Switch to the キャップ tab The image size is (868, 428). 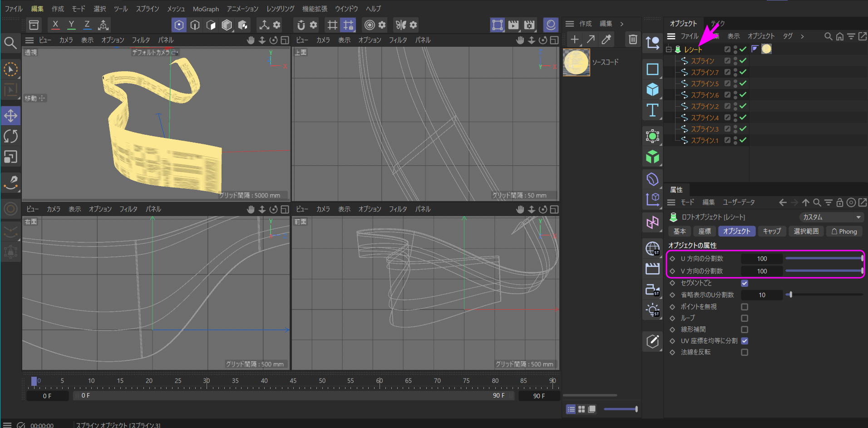pos(771,231)
